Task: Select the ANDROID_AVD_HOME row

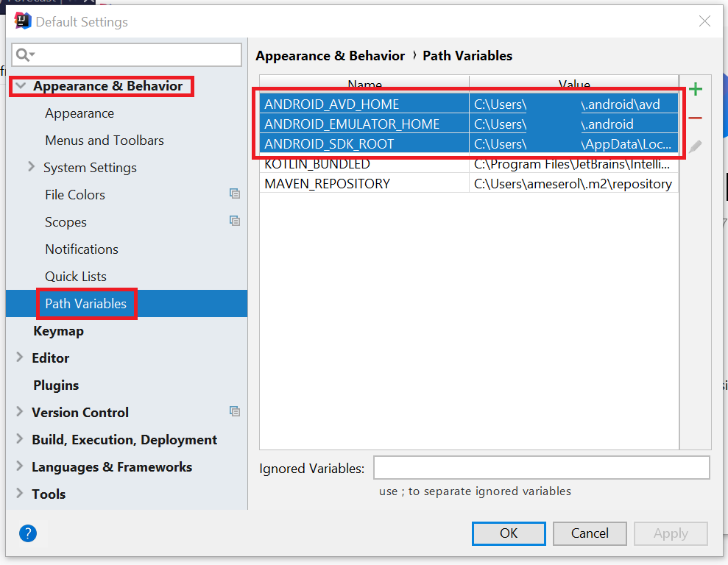Action: click(469, 104)
